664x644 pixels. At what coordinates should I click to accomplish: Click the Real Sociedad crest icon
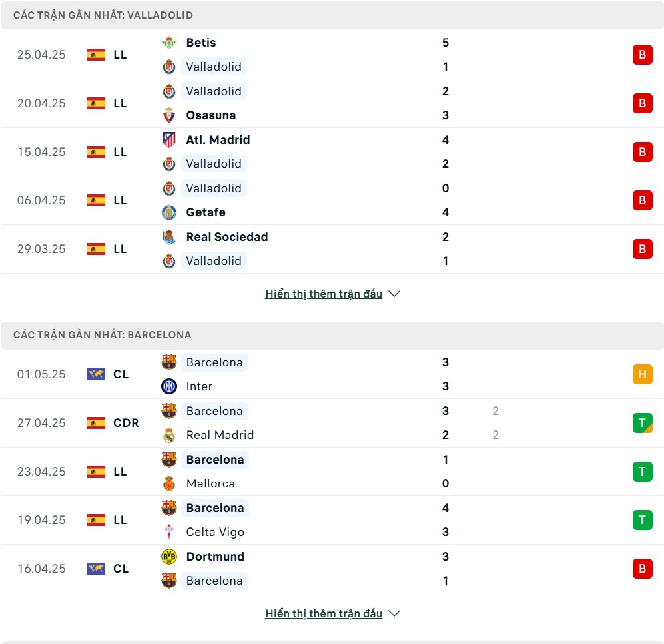169,237
